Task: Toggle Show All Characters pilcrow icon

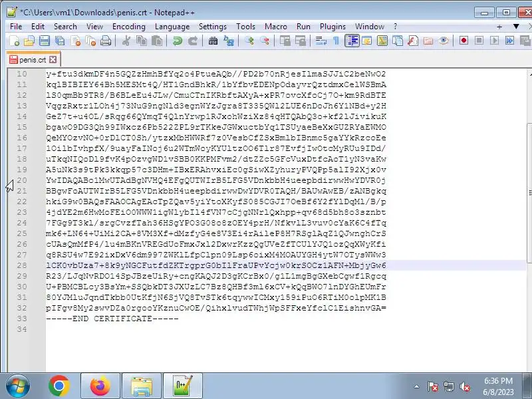Action: point(336,41)
